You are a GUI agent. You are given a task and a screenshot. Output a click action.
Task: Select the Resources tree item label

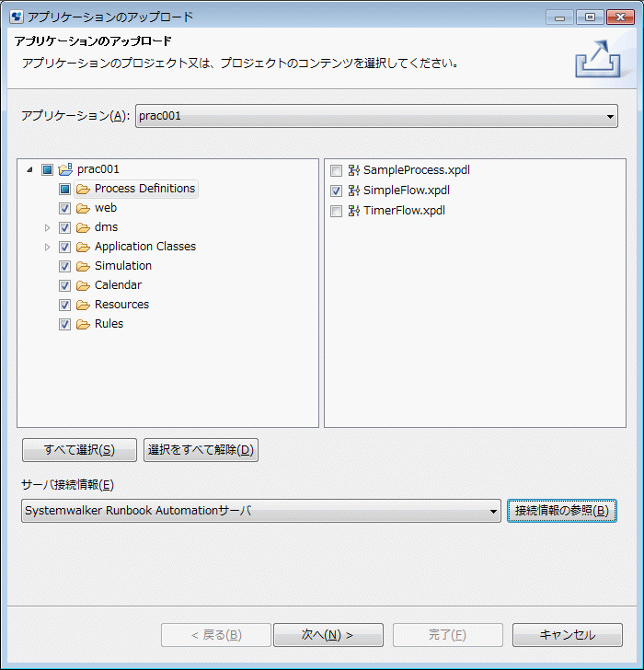pyautogui.click(x=121, y=305)
